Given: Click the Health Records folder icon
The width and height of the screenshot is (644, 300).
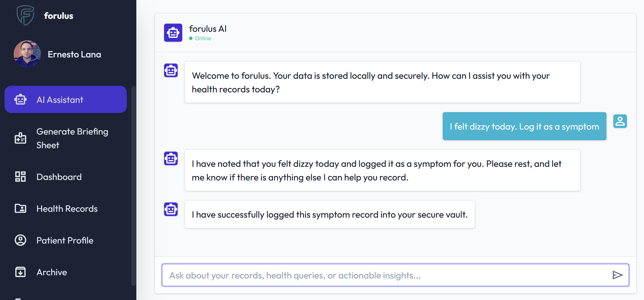Looking at the screenshot, I should point(20,208).
